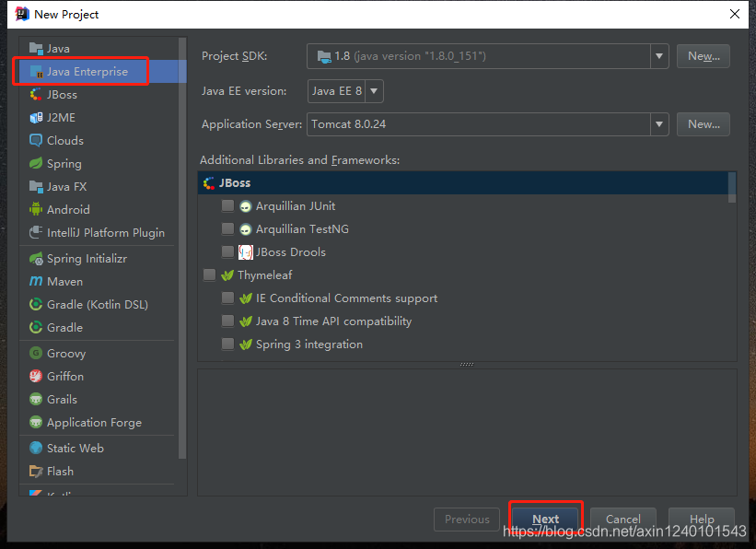Open the Project SDK dropdown arrow

[x=659, y=56]
